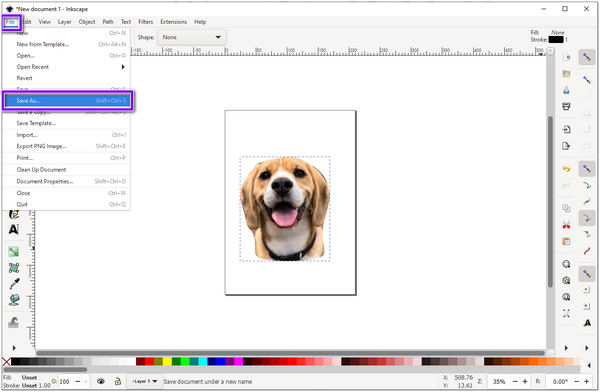Decrease zoom with minus button beside 35%

click(515, 381)
